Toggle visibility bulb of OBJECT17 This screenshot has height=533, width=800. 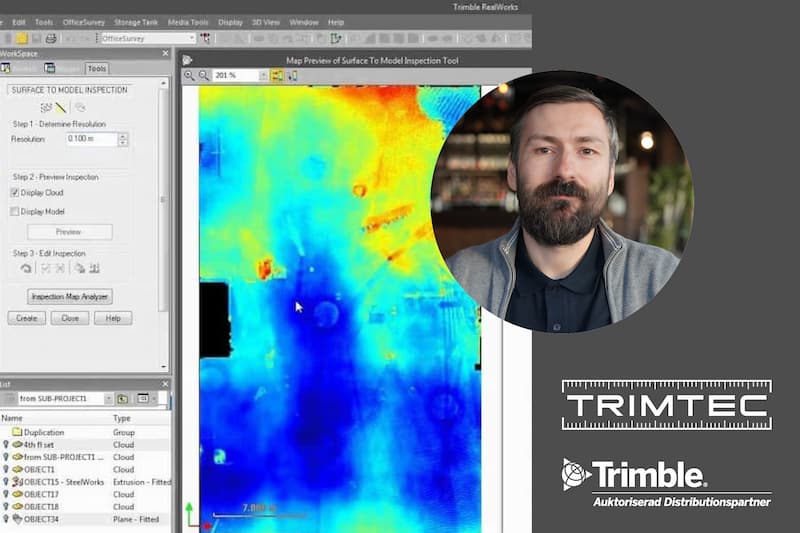(x=6, y=494)
